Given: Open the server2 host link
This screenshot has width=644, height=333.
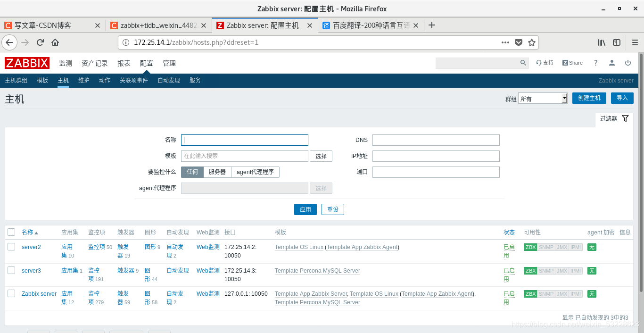Looking at the screenshot, I should [31, 247].
